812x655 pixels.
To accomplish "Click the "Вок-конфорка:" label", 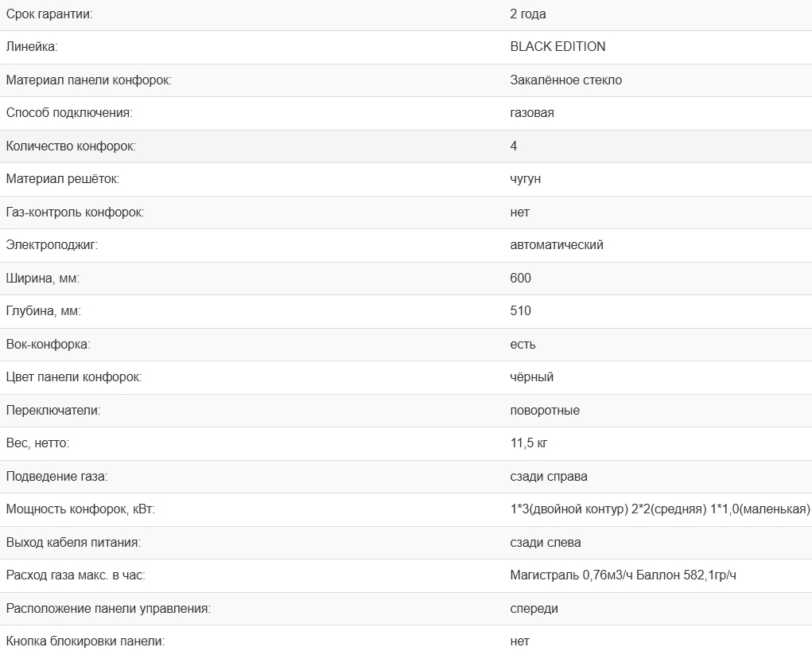I will 48,345.
